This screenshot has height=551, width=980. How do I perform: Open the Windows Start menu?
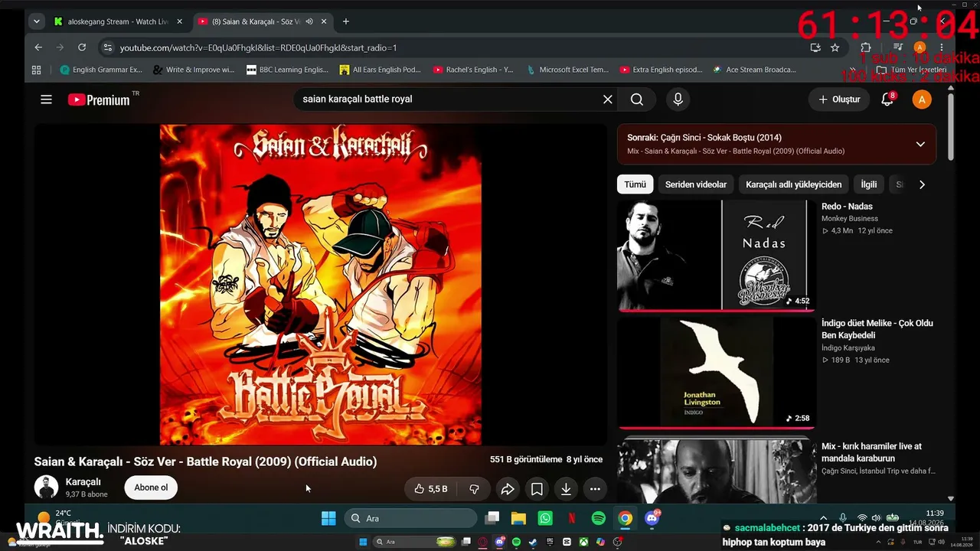pyautogui.click(x=328, y=518)
